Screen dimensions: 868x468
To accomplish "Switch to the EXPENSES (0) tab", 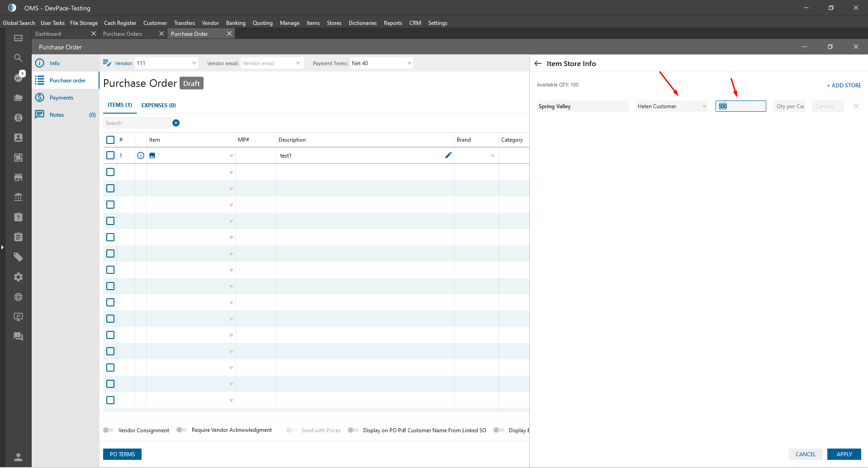I will [158, 105].
